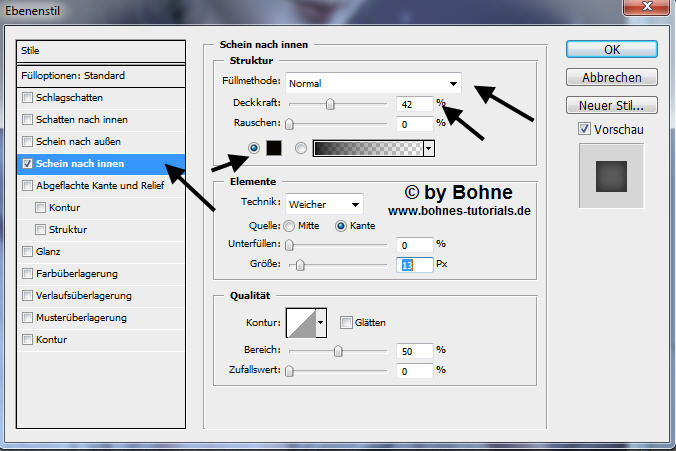Click the Deckkraft slider handle
The image size is (676, 451).
[x=330, y=104]
